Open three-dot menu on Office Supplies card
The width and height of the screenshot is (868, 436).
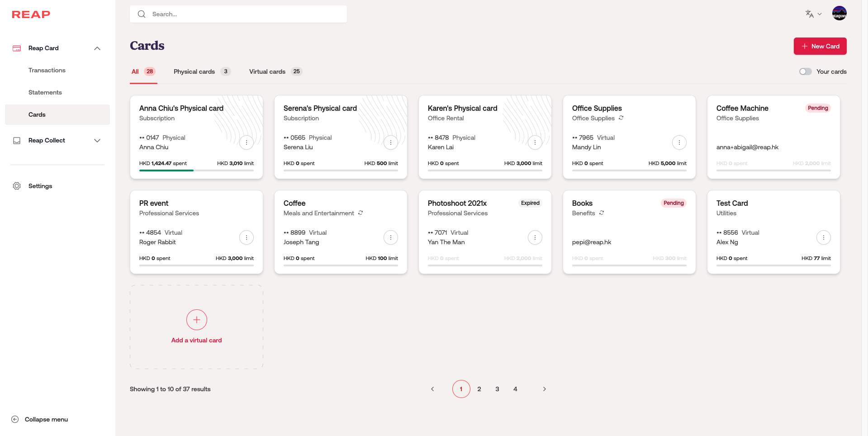(679, 142)
